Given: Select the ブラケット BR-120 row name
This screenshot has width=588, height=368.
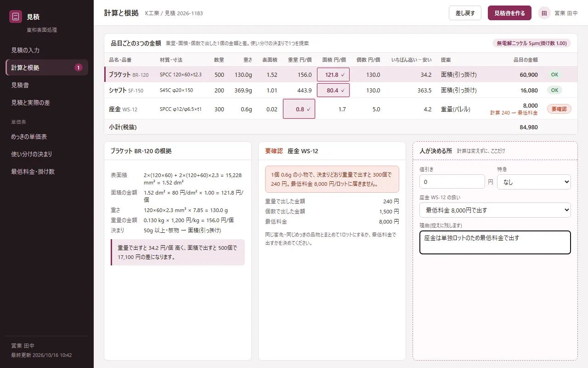Looking at the screenshot, I should [x=129, y=75].
